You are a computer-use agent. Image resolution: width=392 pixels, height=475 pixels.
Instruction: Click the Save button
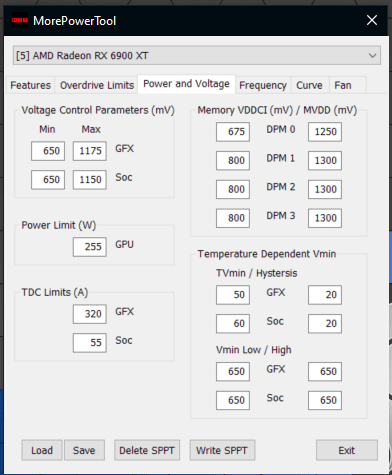point(84,450)
